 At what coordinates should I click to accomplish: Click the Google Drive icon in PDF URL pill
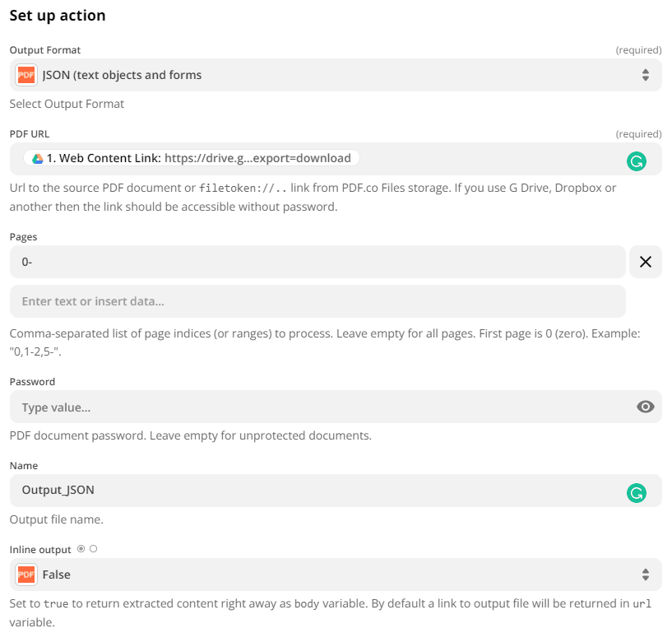(x=37, y=158)
